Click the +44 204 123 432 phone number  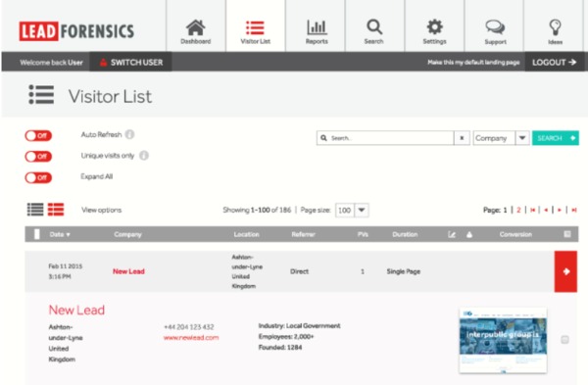pos(189,327)
